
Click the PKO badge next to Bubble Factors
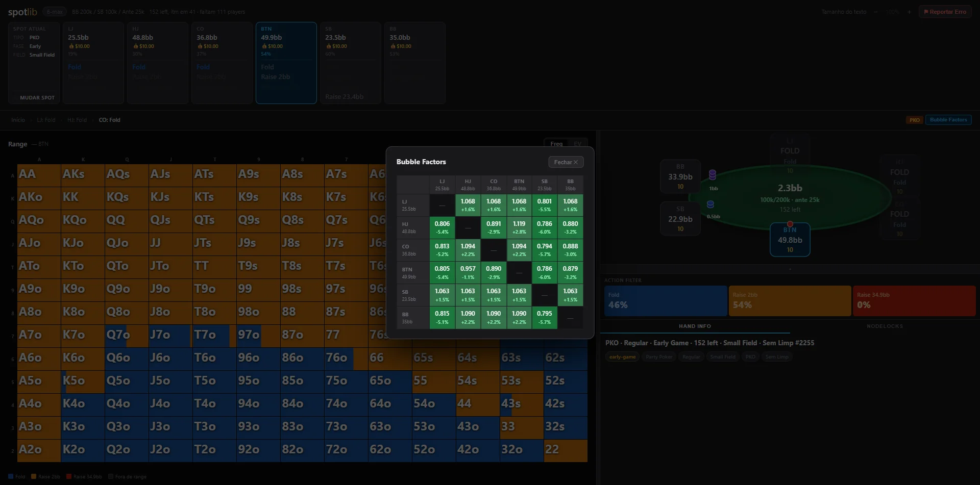tap(914, 120)
